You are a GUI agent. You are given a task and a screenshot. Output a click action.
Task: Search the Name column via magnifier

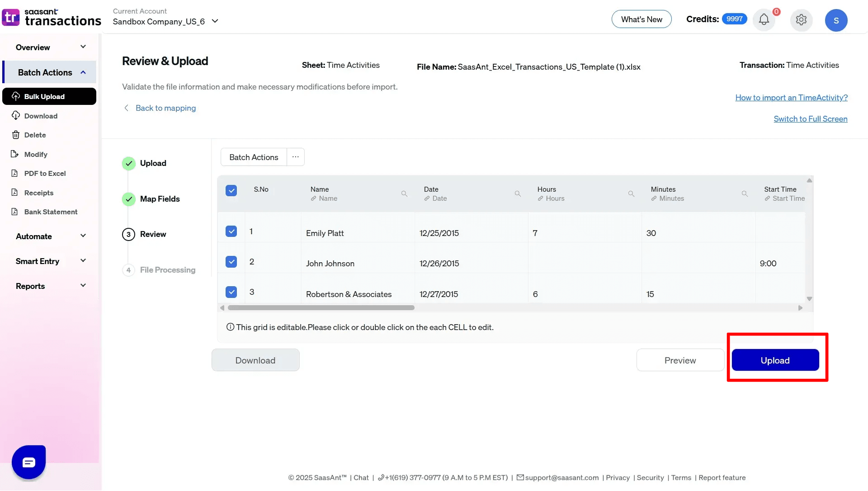point(404,194)
